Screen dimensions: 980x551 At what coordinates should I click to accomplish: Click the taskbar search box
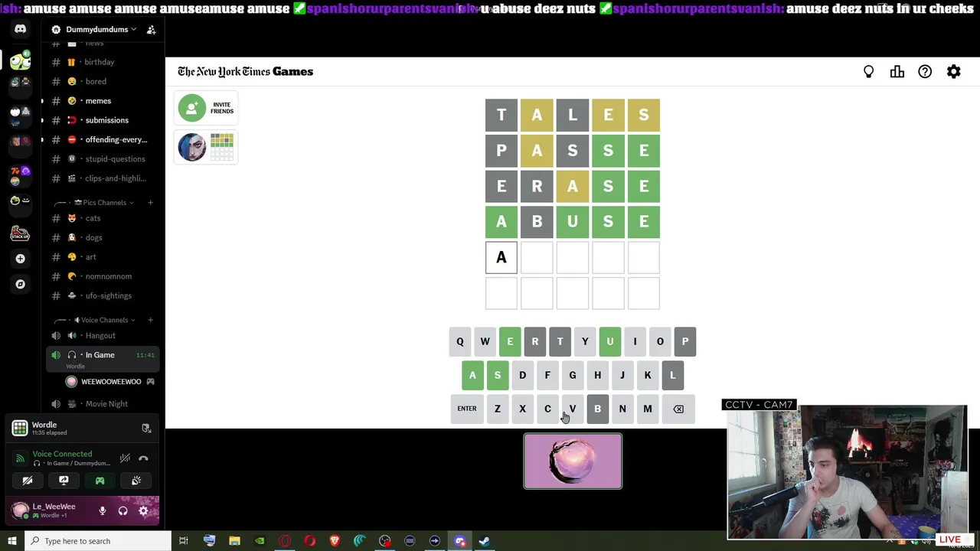click(x=97, y=541)
